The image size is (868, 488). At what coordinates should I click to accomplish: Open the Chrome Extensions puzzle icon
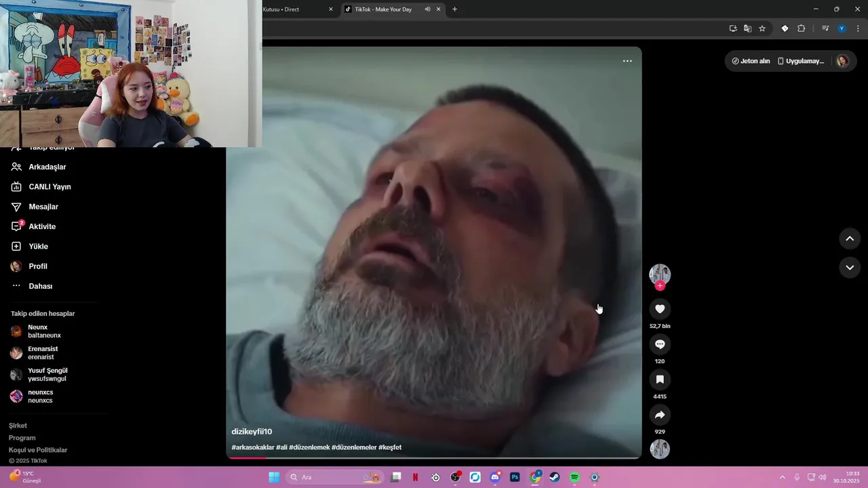[x=801, y=28]
